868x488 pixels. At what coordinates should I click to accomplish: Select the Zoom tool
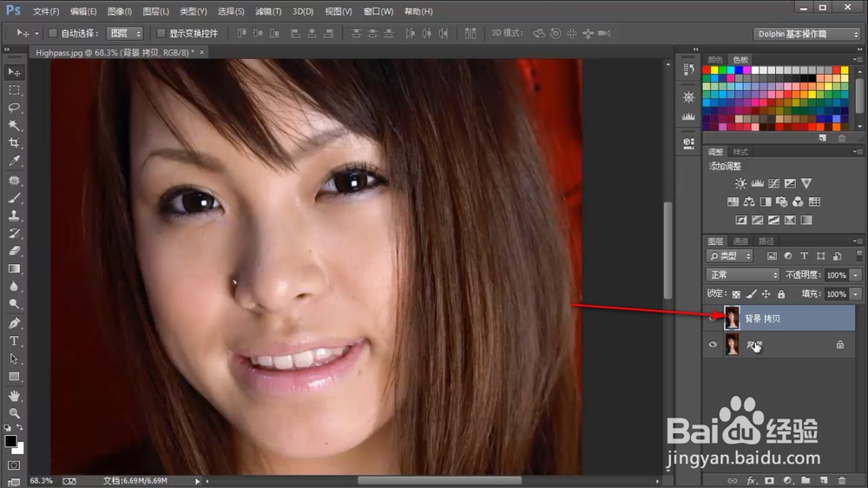coord(15,413)
